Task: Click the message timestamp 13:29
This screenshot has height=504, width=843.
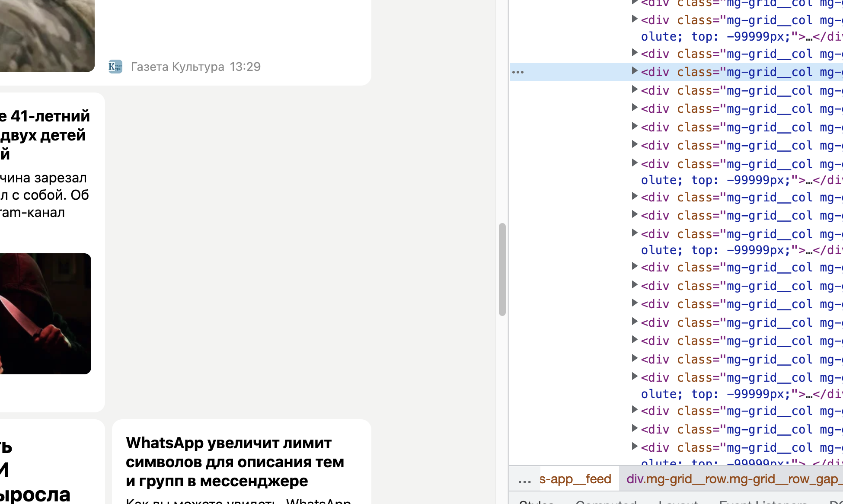Action: pyautogui.click(x=245, y=67)
